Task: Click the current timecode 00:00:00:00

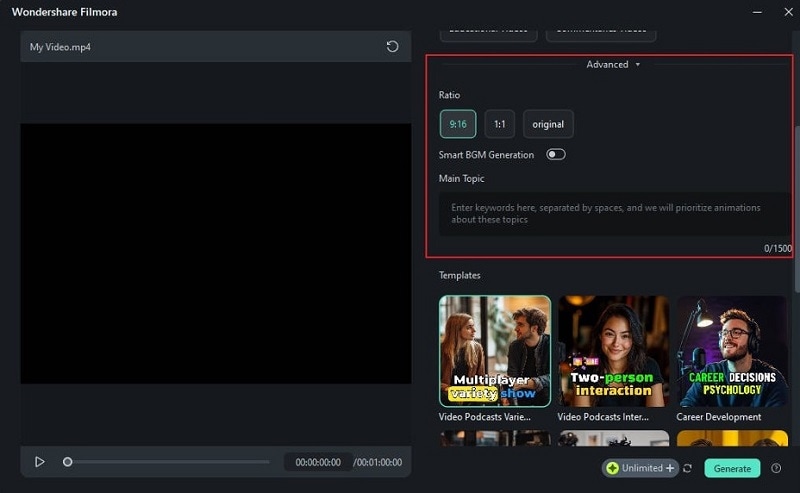Action: click(x=318, y=462)
